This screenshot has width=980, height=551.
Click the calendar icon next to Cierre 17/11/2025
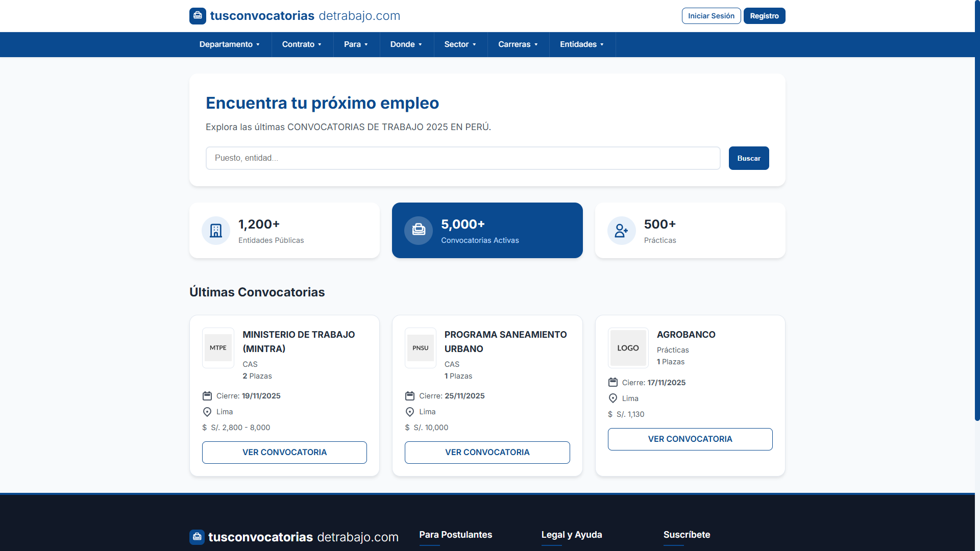point(613,383)
